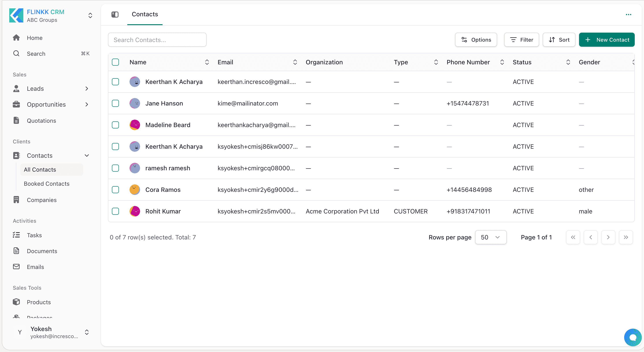Go to last page double-arrow
This screenshot has width=644, height=352.
pos(625,237)
